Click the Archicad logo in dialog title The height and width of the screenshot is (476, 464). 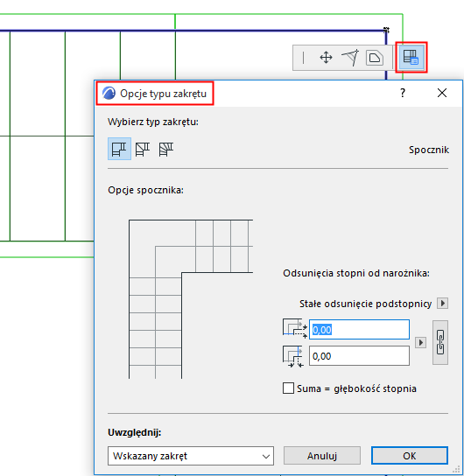point(109,94)
